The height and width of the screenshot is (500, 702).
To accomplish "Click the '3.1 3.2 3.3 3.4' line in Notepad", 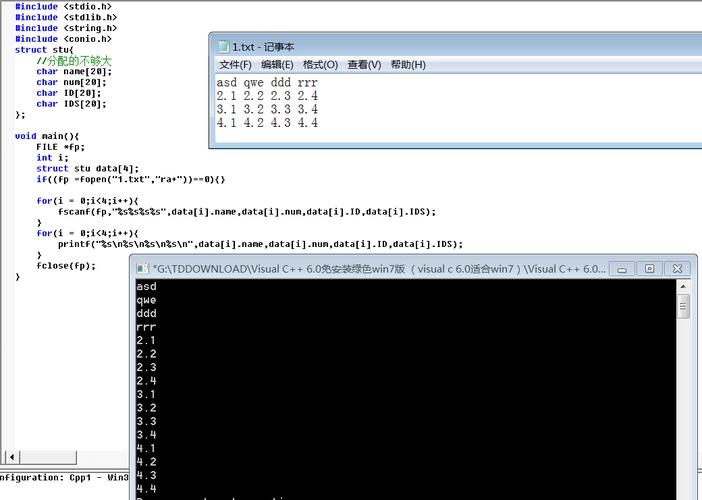I will click(267, 109).
